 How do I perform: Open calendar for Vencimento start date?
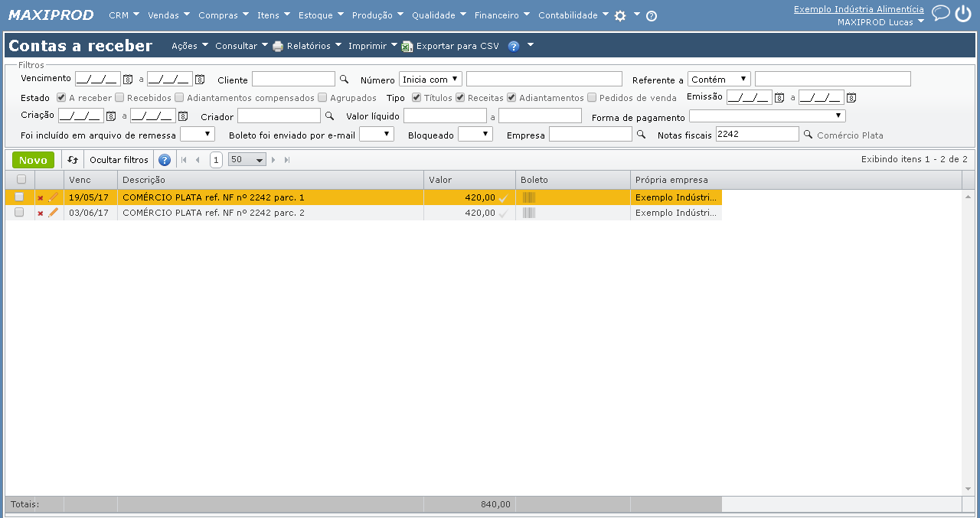(128, 79)
